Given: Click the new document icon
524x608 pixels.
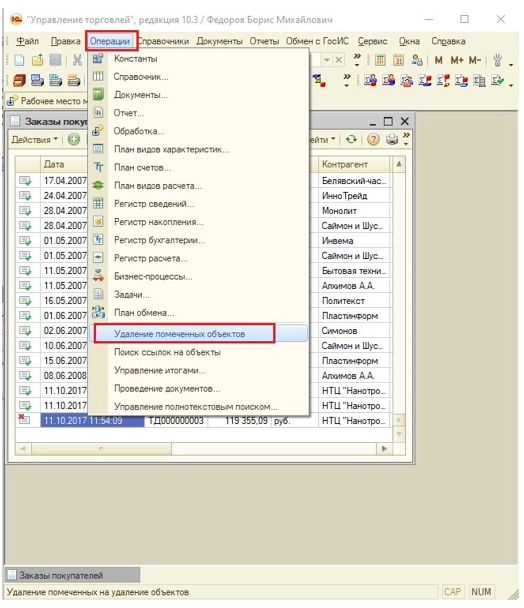Looking at the screenshot, I should (19, 60).
